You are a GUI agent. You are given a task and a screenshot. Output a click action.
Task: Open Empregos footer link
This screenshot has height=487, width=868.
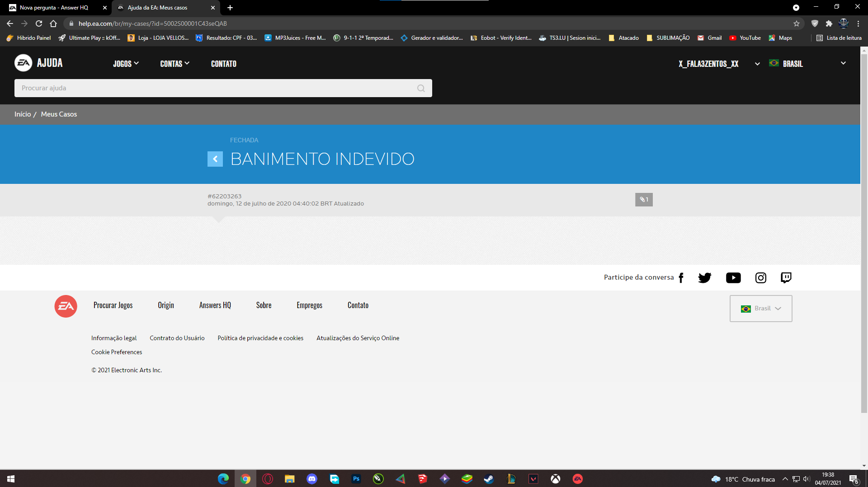pos(310,305)
